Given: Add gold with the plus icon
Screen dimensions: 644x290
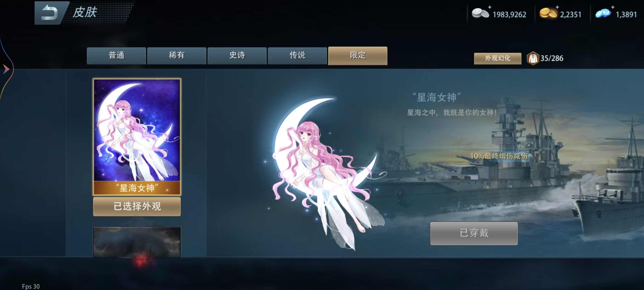Looking at the screenshot, I should click(x=557, y=7).
